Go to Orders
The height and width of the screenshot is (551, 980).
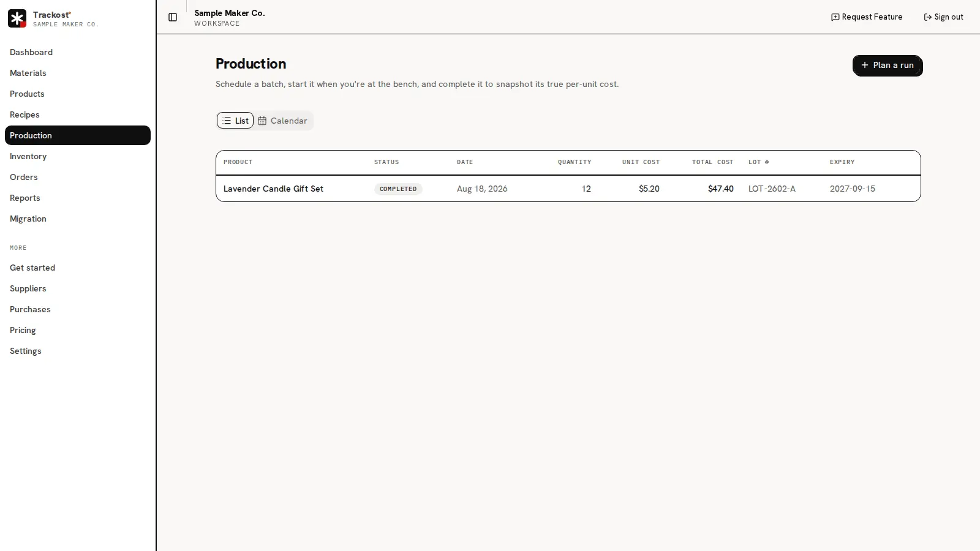click(78, 177)
